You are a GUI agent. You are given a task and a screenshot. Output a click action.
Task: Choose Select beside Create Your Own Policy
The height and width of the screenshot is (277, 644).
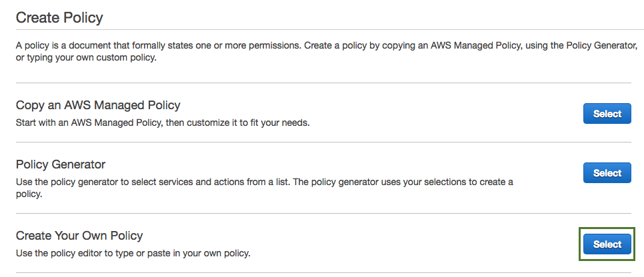pos(607,244)
